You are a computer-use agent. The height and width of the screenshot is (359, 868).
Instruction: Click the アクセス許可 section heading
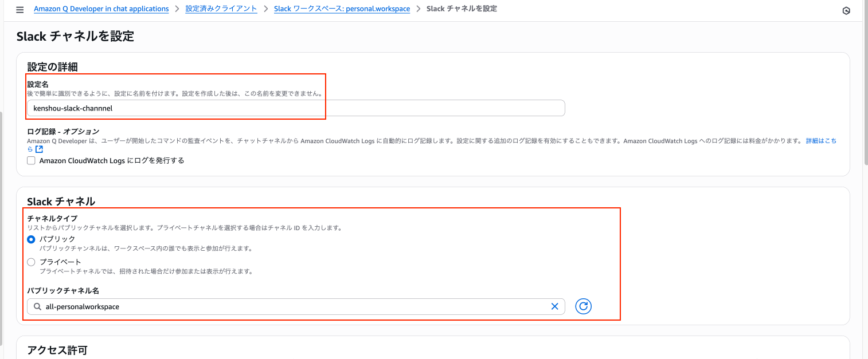coord(57,350)
